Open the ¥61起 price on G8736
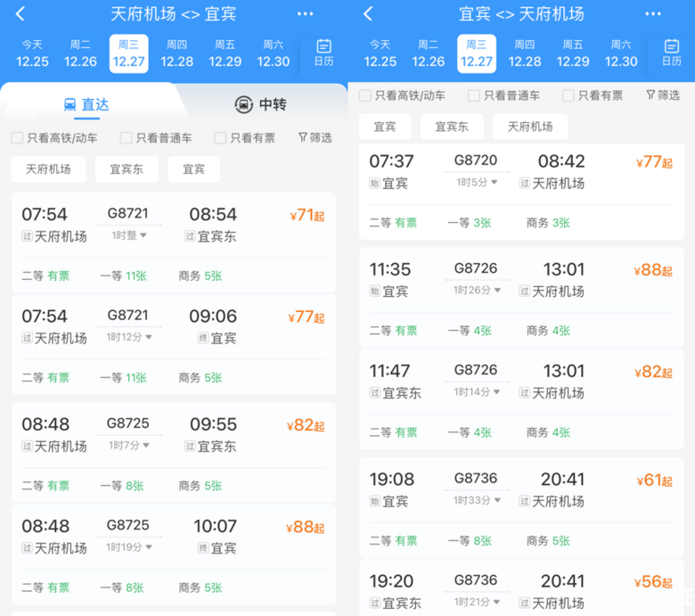Screen dimensions: 695x616 [x=655, y=480]
